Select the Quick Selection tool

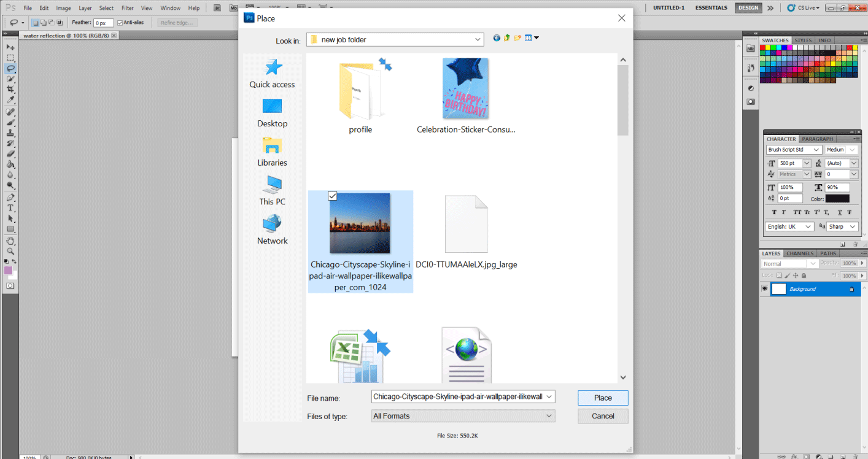click(x=10, y=79)
